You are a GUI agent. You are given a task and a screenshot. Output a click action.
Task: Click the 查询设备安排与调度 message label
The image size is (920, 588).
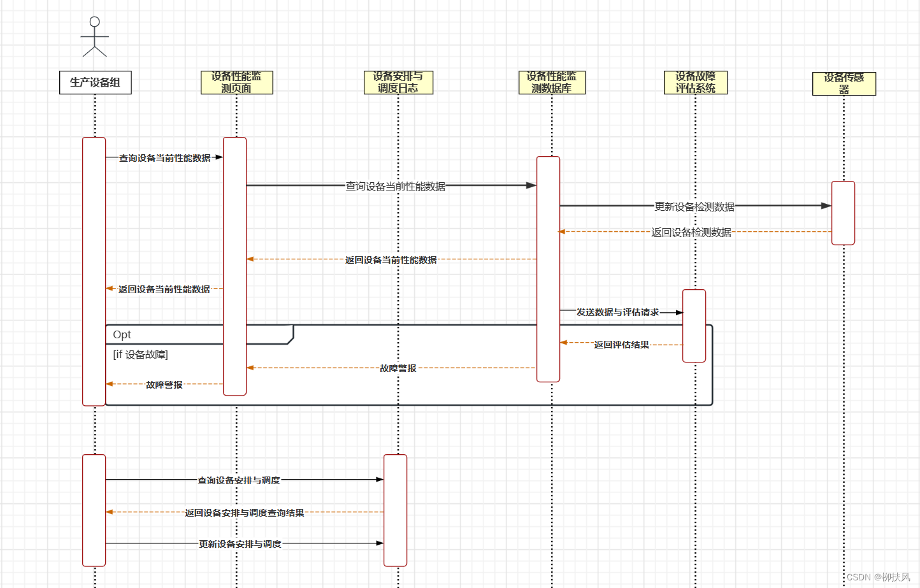click(x=239, y=480)
